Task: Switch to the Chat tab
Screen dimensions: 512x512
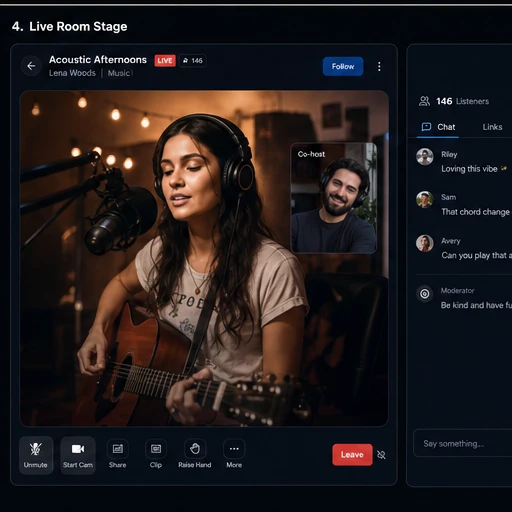Action: 438,127
